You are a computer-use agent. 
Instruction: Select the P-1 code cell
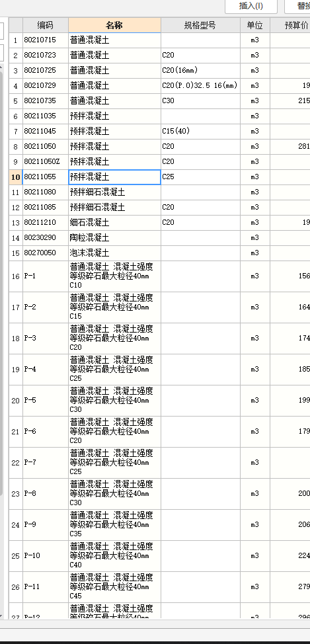tap(45, 276)
